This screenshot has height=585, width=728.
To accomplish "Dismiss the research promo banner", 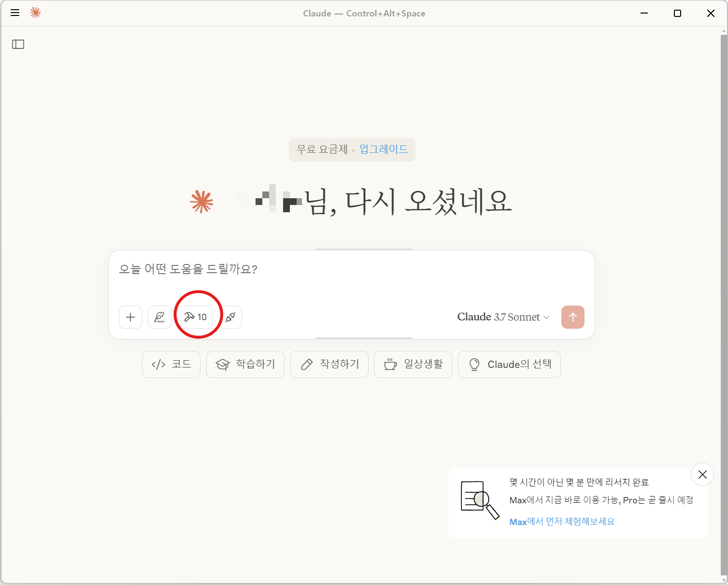I will [702, 474].
